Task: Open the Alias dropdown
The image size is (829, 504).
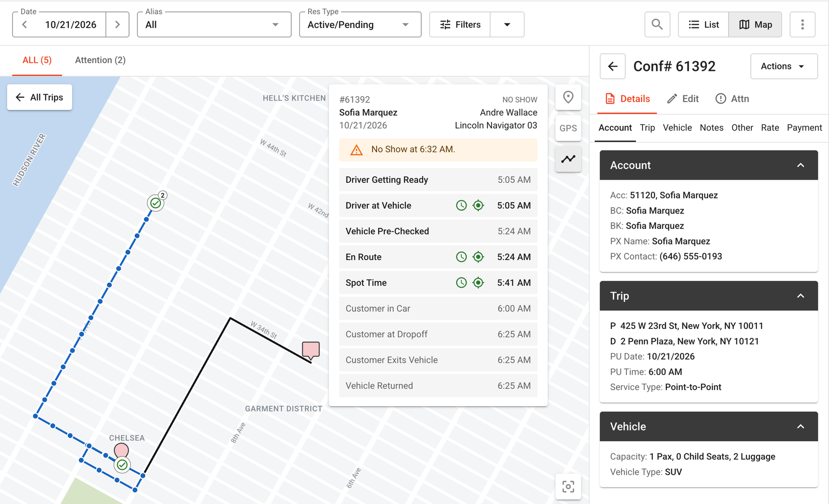Action: point(214,24)
